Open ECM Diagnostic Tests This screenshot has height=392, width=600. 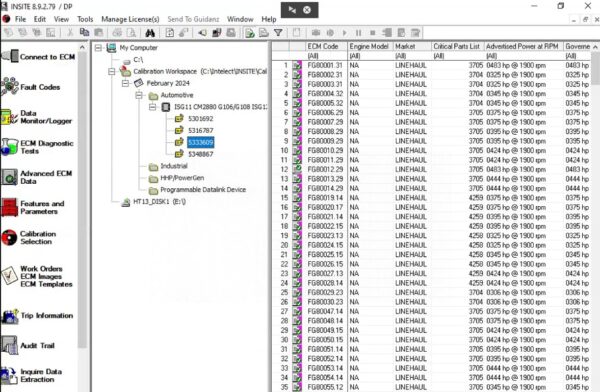[37, 147]
